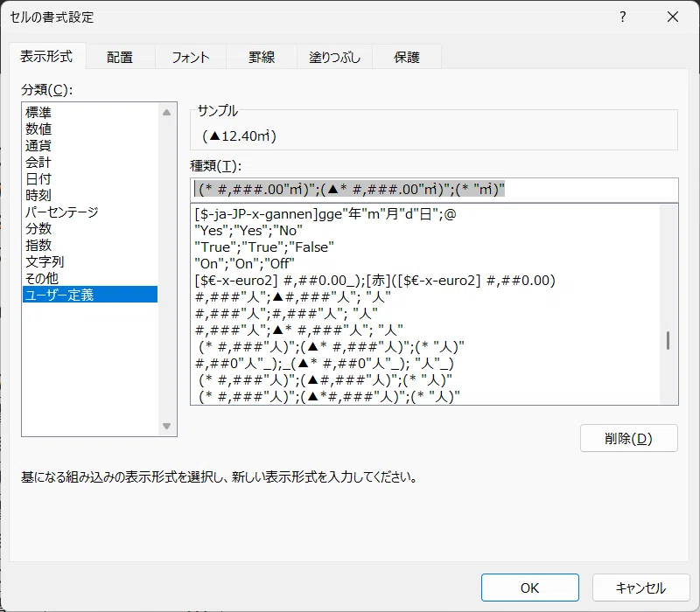Select format (* #,###"人)";(▲*#,###"人)"
Viewport: 700px width, 612px height.
click(425, 396)
